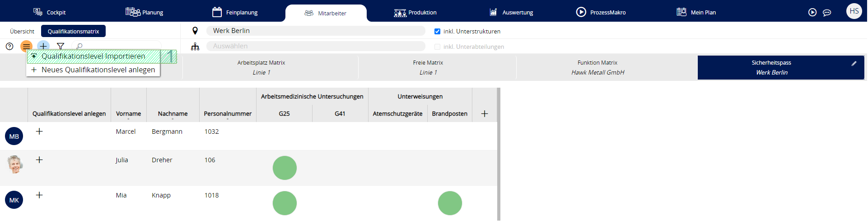The image size is (868, 221).
Task: Open the chat message icon in header
Action: 827,13
